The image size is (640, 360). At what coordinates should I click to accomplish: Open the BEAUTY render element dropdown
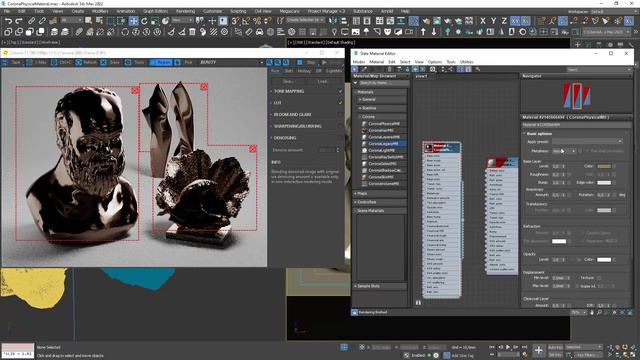coord(231,62)
